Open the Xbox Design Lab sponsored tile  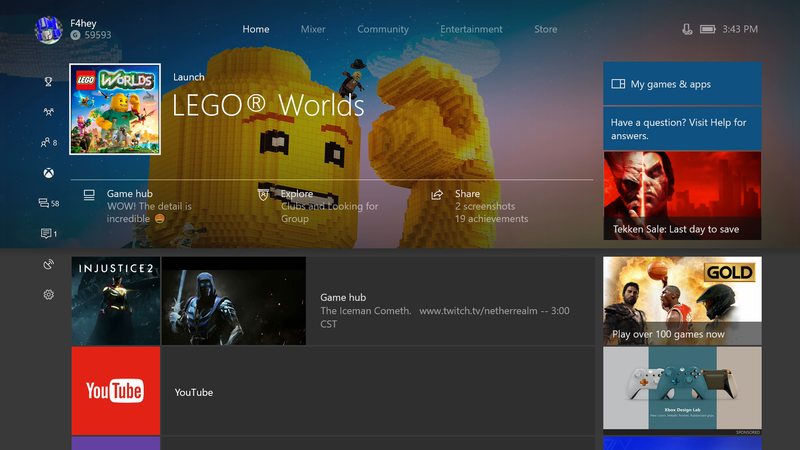(682, 391)
